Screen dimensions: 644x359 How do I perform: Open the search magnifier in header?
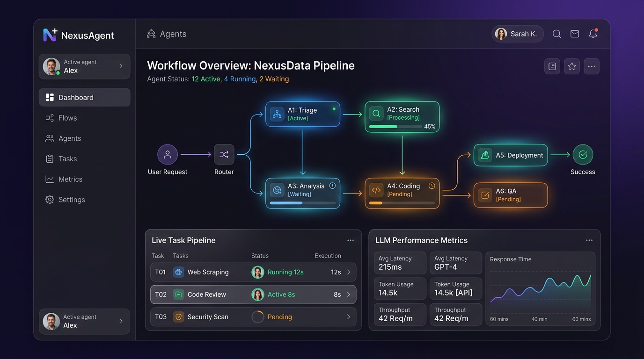tap(556, 34)
